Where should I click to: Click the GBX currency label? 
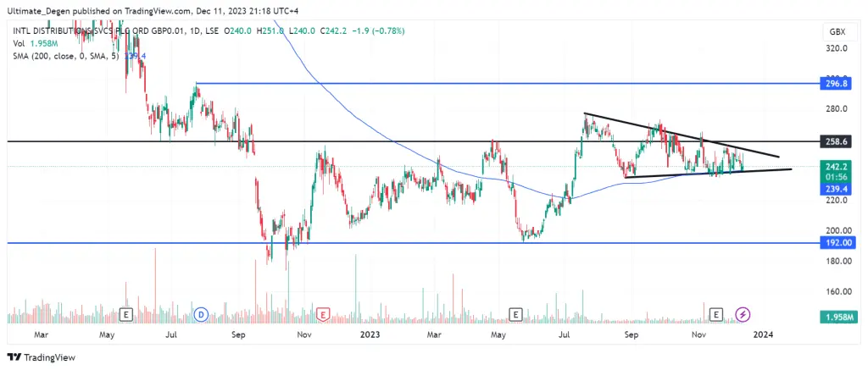tap(837, 32)
